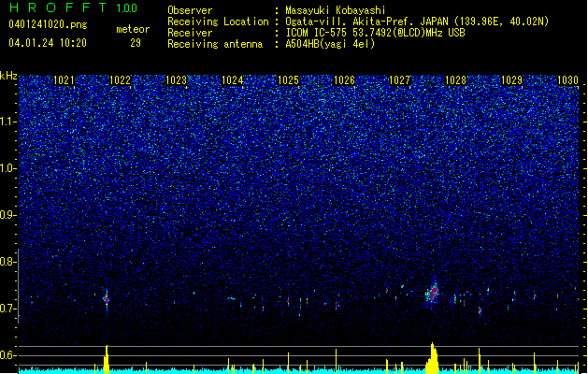Click the 0.9 kHz axis label
The width and height of the screenshot is (588, 374).
click(8, 215)
